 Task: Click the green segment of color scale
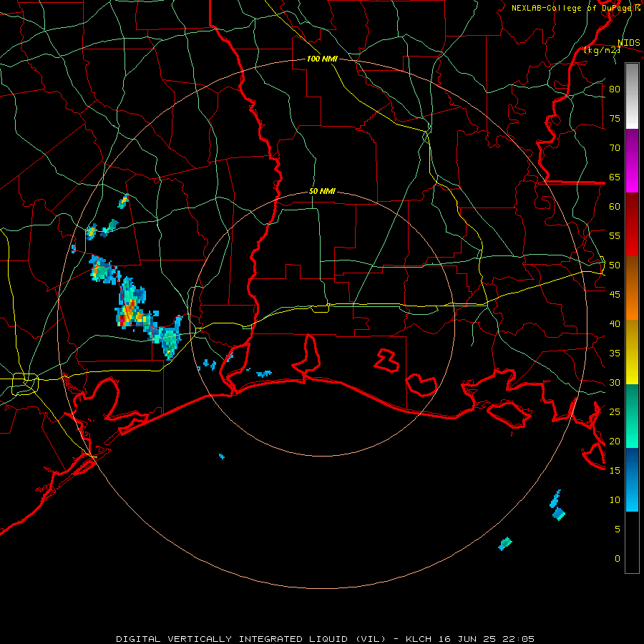point(632,416)
